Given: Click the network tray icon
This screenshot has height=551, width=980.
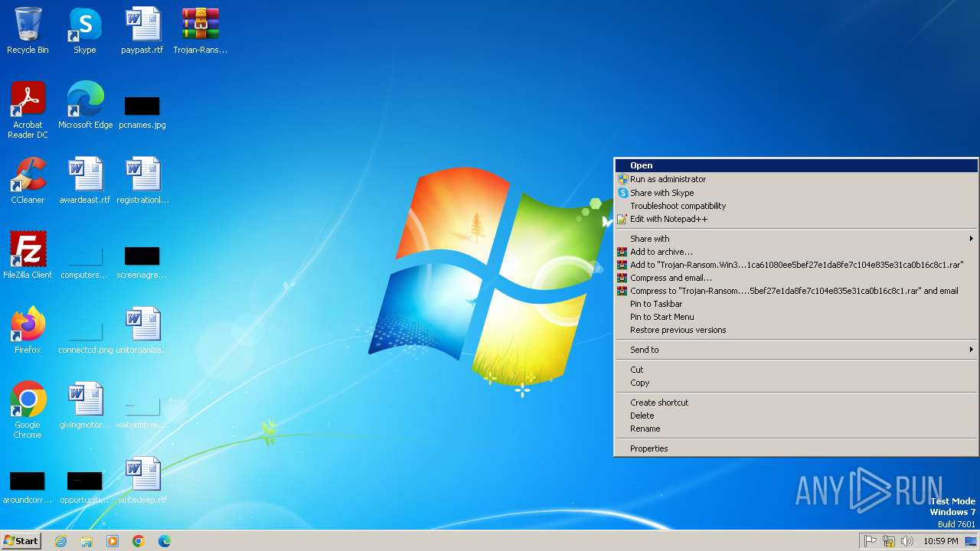Looking at the screenshot, I should click(889, 541).
